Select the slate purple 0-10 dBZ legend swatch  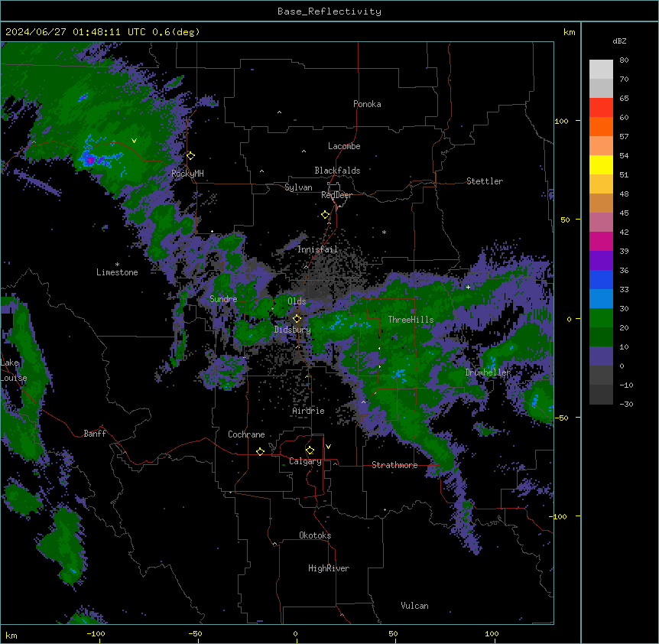601,356
